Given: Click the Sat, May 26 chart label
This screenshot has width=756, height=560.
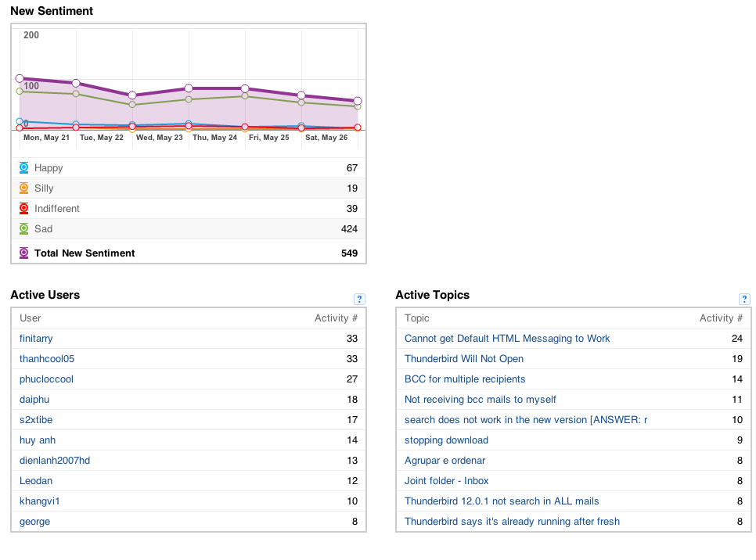Looking at the screenshot, I should point(326,138).
